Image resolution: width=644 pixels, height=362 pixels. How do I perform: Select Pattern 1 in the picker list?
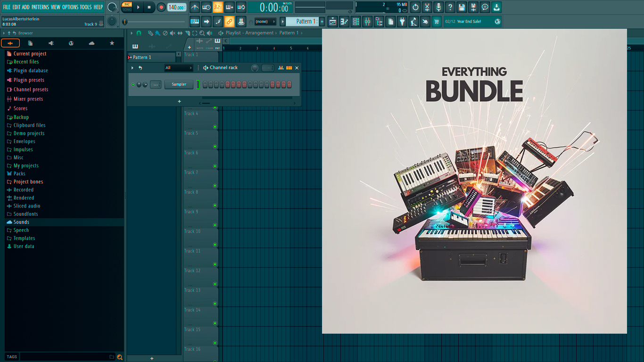click(x=152, y=58)
